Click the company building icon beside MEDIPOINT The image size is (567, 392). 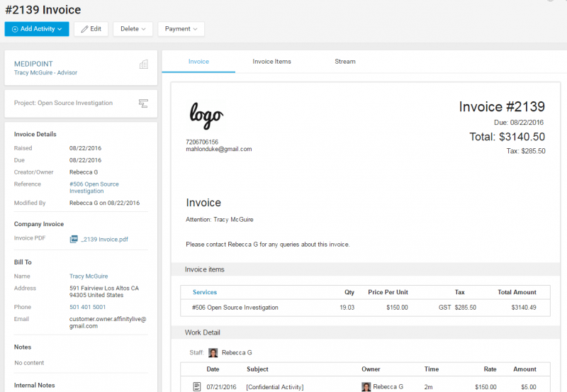144,65
